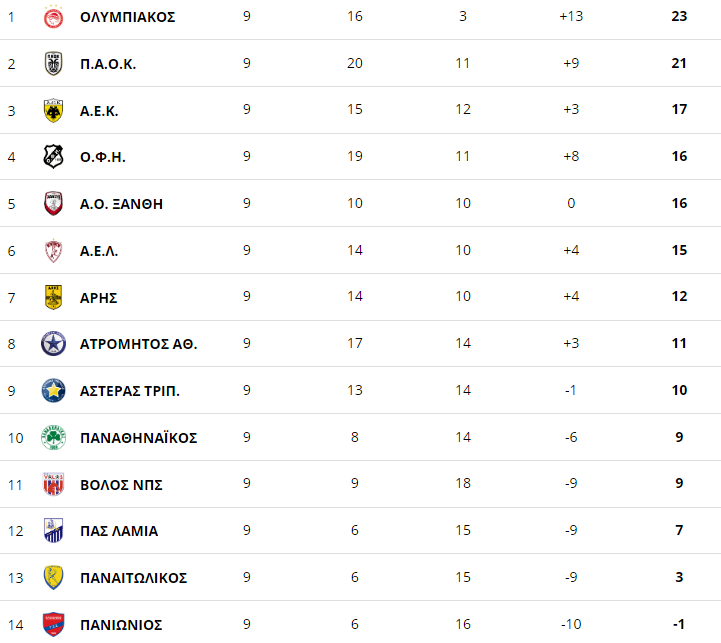Image resolution: width=721 pixels, height=643 pixels.
Task: Click Panionios's -1 points value
Action: tap(679, 624)
